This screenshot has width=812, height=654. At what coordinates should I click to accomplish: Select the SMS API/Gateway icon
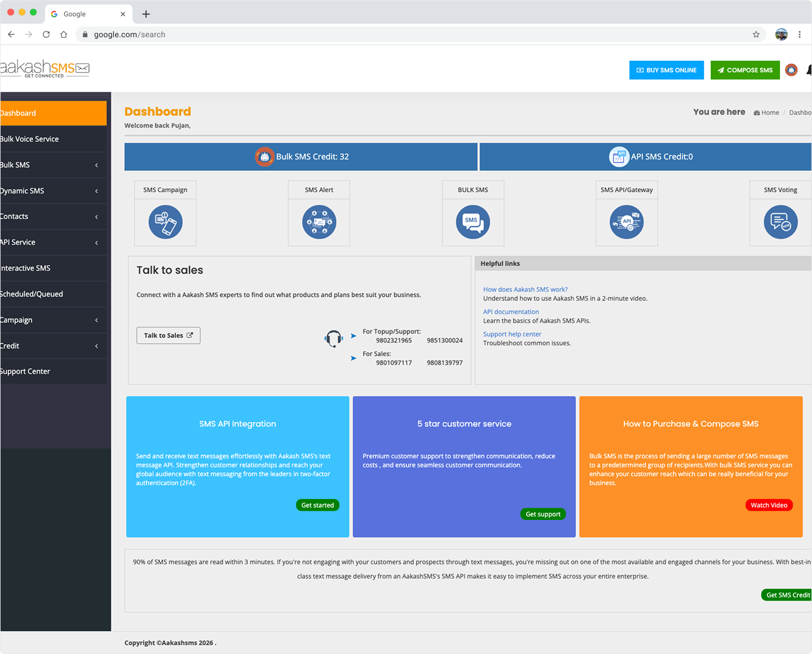tap(626, 222)
